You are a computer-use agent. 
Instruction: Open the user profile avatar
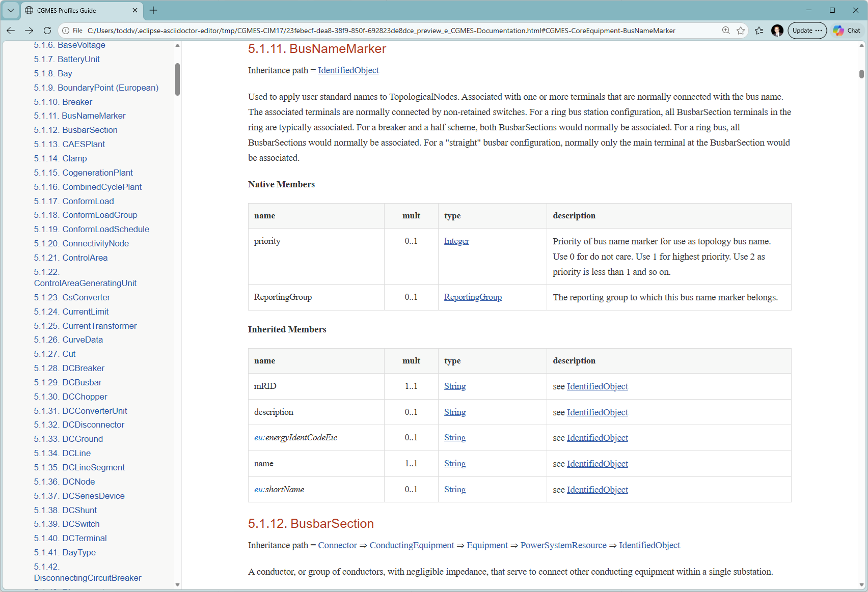tap(777, 31)
